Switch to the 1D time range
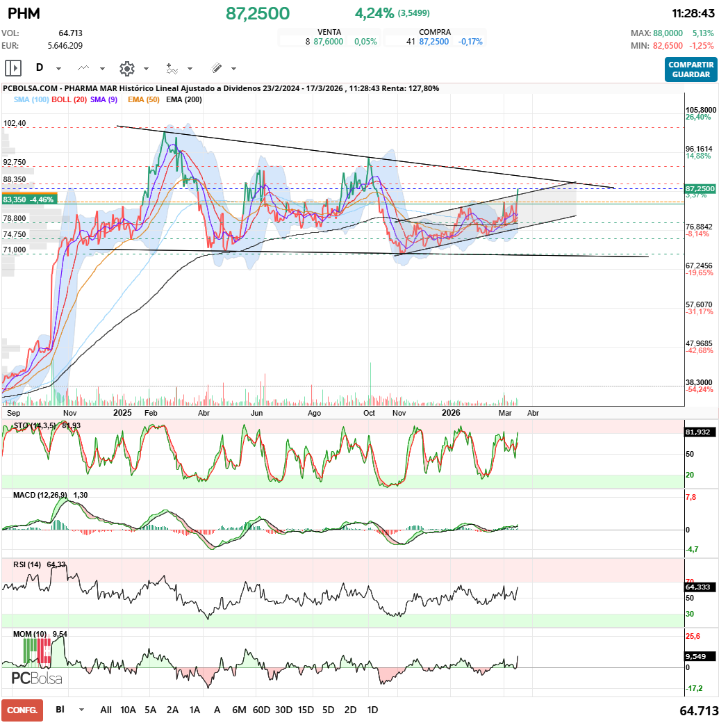Screen dimensions: 728x725 pos(372,710)
